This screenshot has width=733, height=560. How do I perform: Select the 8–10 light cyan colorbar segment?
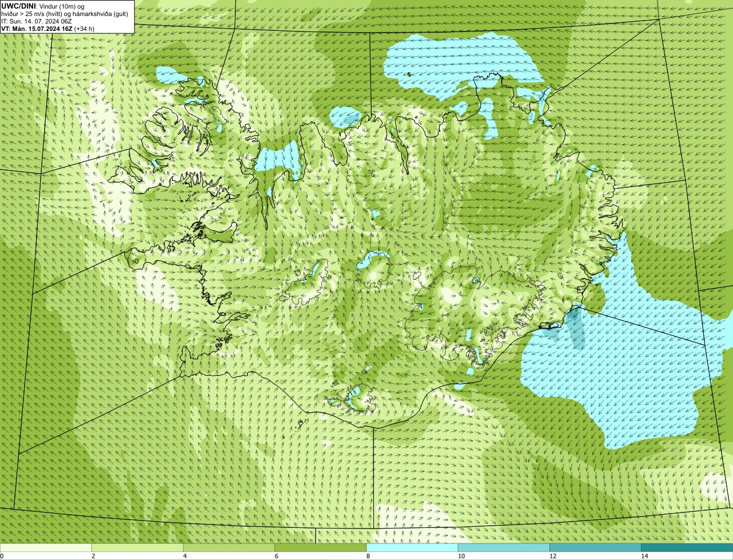(412, 548)
